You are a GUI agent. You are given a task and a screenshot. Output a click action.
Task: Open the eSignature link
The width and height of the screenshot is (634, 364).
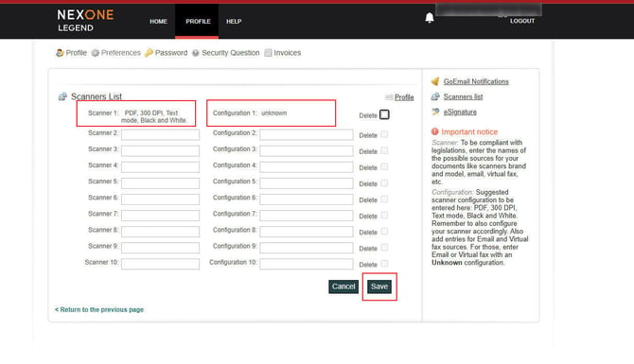(x=460, y=112)
